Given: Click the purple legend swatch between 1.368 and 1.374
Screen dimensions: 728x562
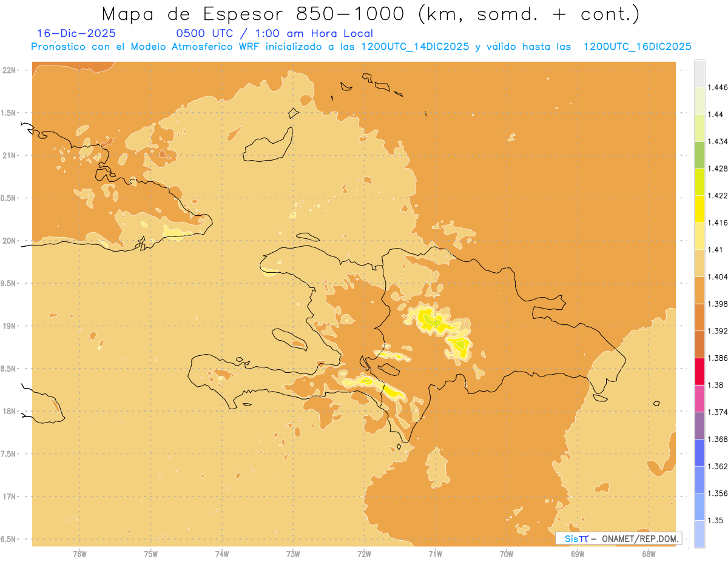Looking at the screenshot, I should click(x=699, y=426).
